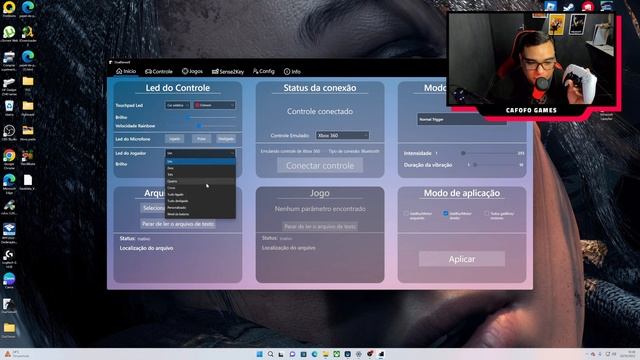Click Parar de ler in Jogo panel

(320, 226)
